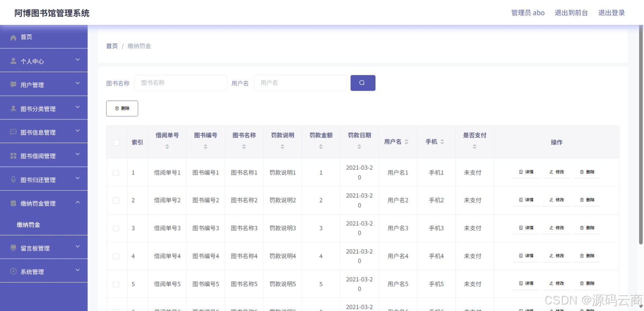Click the 罚款说明4 cell
Viewport: 644px width, 311px height.
coord(282,256)
